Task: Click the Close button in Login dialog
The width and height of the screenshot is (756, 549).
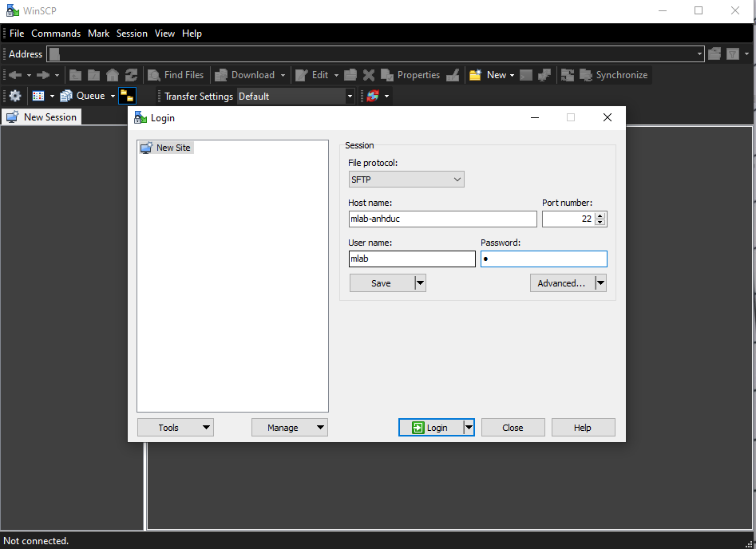Action: pos(513,428)
